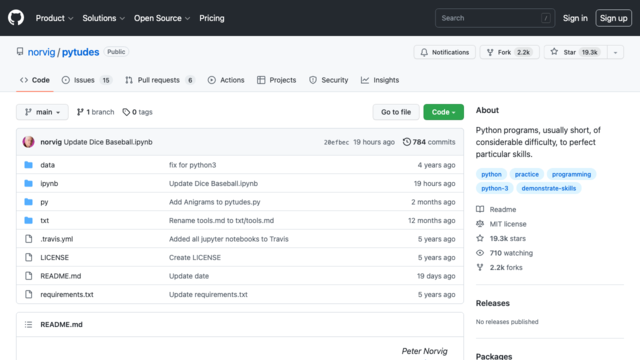
Task: Select the python topic tag
Action: 491,174
